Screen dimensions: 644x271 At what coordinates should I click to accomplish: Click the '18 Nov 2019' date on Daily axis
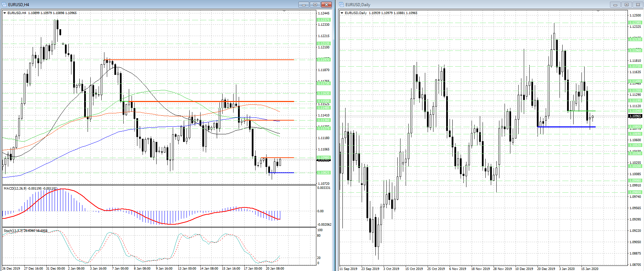click(x=480, y=269)
